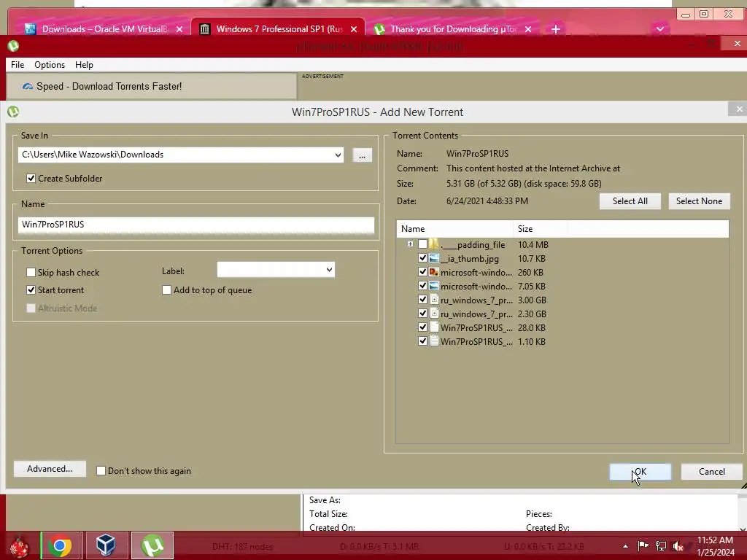This screenshot has width=747, height=560.
Task: Click Select None button
Action: [x=699, y=201]
